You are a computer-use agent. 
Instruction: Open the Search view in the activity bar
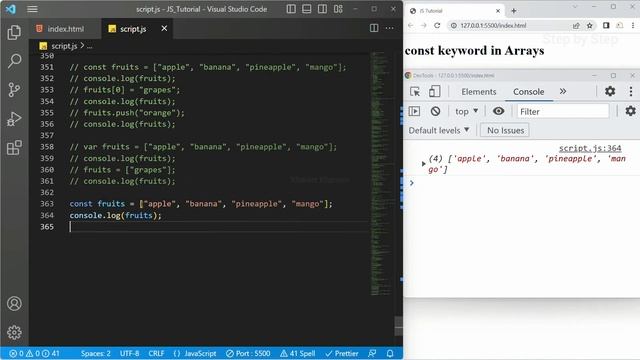14,61
